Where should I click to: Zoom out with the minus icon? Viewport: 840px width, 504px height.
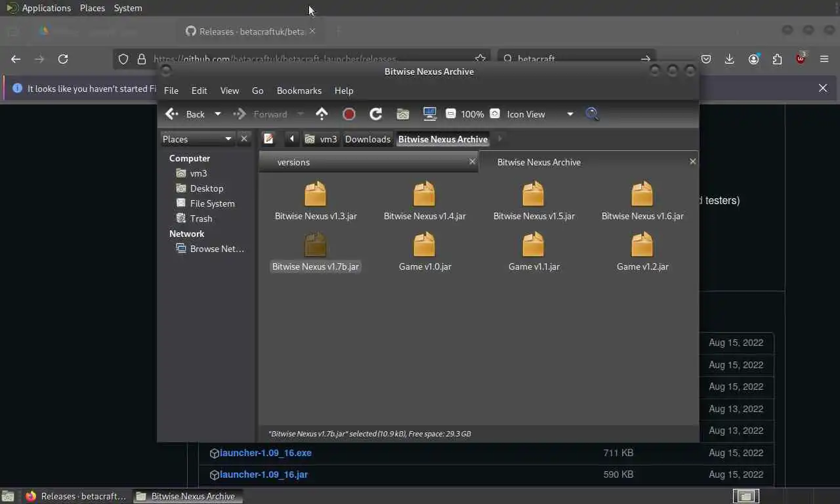point(451,114)
